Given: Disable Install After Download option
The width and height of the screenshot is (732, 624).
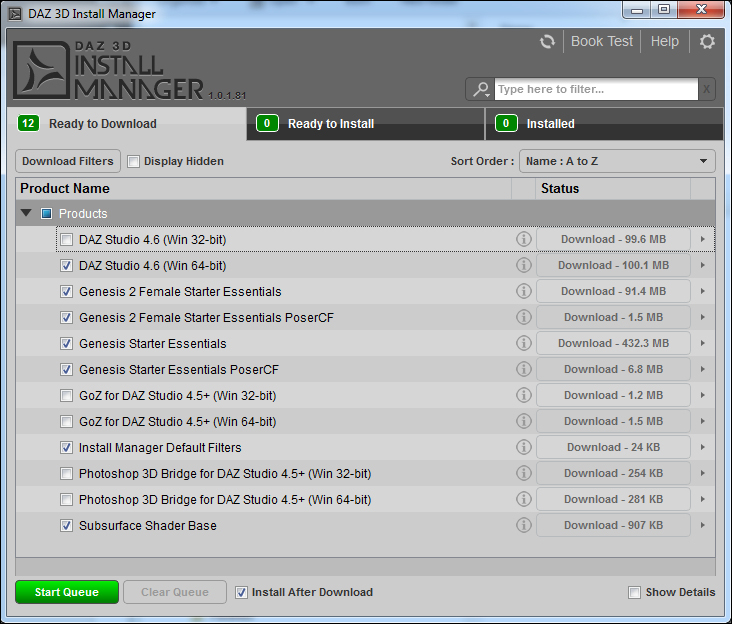Looking at the screenshot, I should coord(241,593).
